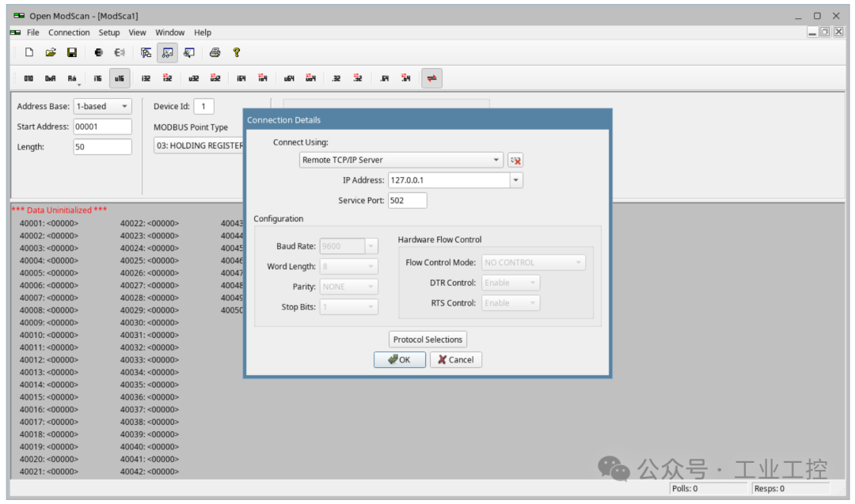Screen dimensions: 855x504
Task: Click the Print toolbar icon
Action: click(x=215, y=52)
